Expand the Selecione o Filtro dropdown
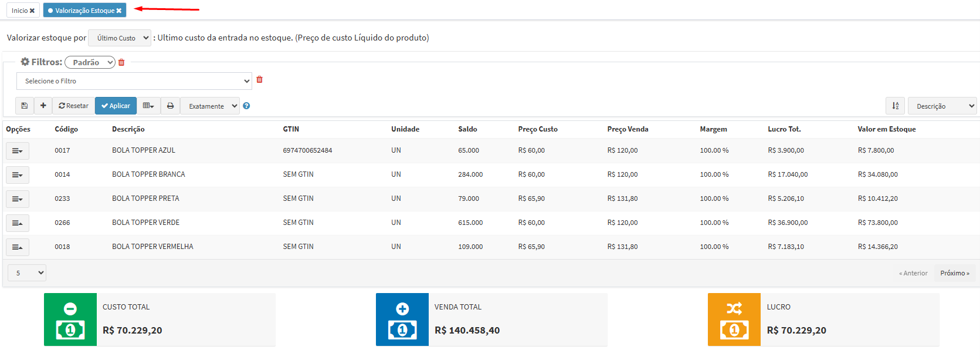The image size is (980, 360). (134, 81)
